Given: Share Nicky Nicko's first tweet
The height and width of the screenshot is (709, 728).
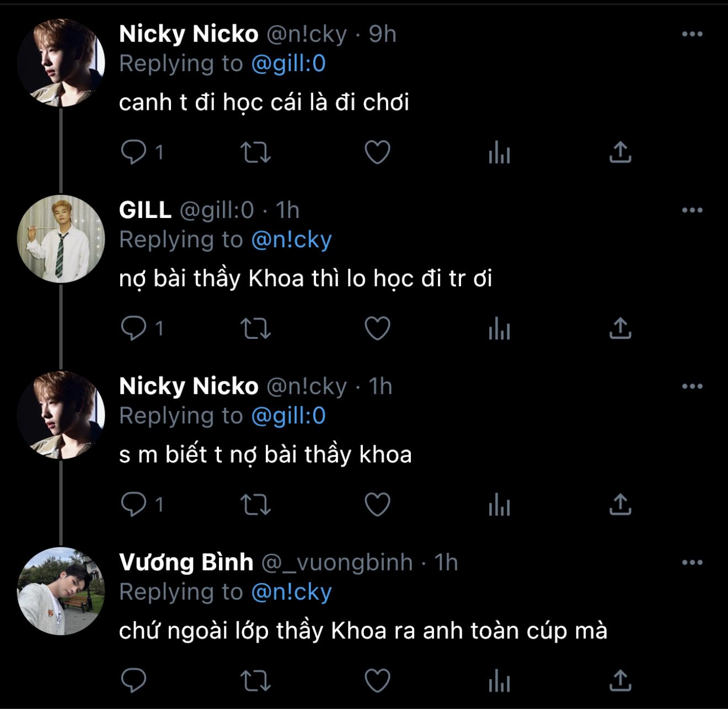Looking at the screenshot, I should (x=620, y=152).
